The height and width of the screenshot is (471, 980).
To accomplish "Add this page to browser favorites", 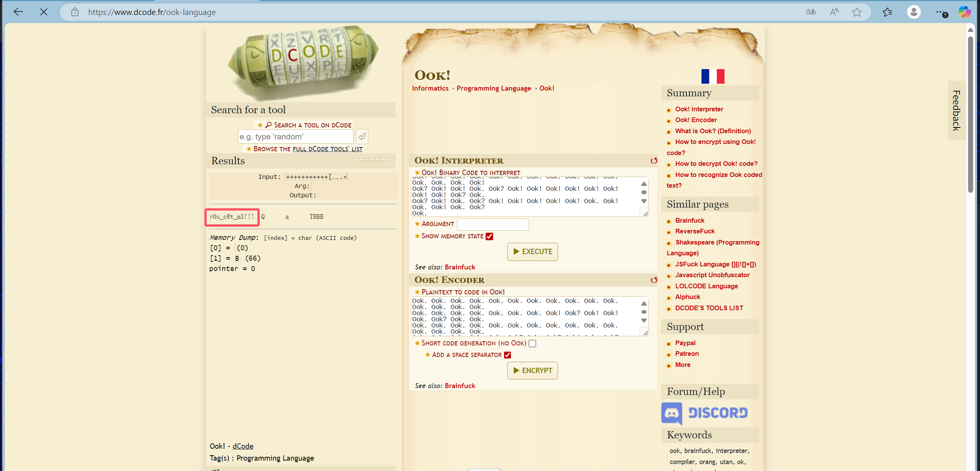I will tap(857, 12).
